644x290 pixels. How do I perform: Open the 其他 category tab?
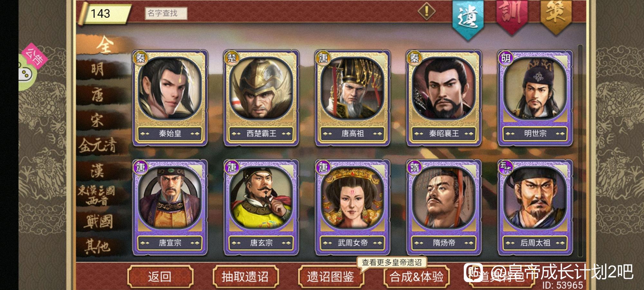click(98, 247)
